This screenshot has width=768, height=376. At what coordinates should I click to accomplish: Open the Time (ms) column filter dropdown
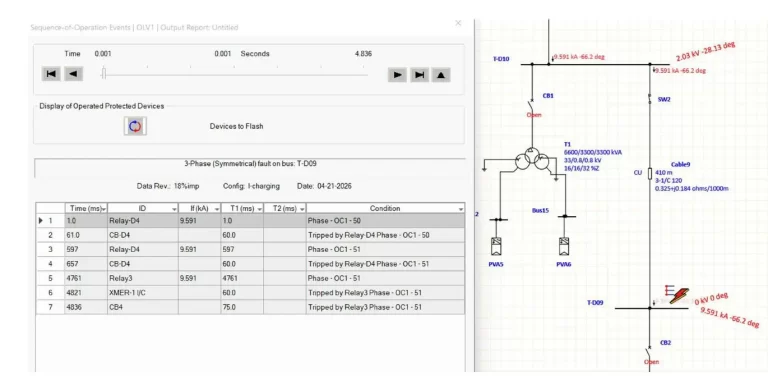pos(104,209)
